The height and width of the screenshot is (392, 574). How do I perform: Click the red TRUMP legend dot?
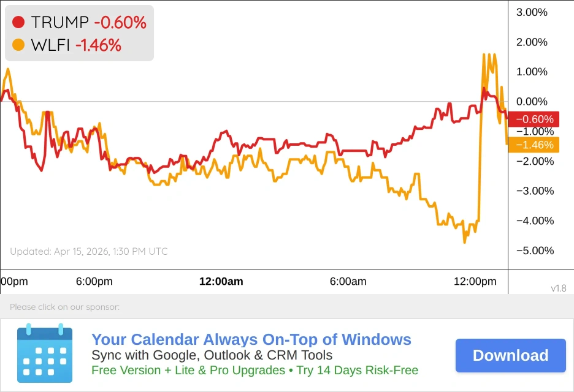18,23
